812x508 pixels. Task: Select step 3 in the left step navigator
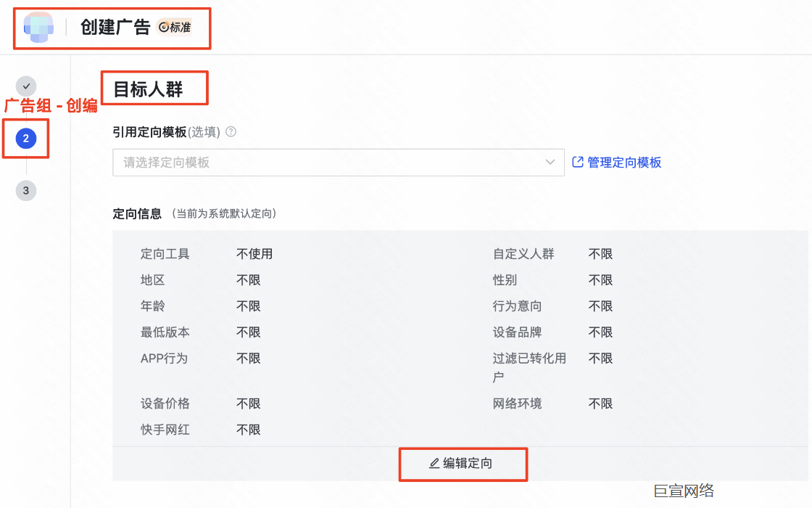tap(26, 190)
